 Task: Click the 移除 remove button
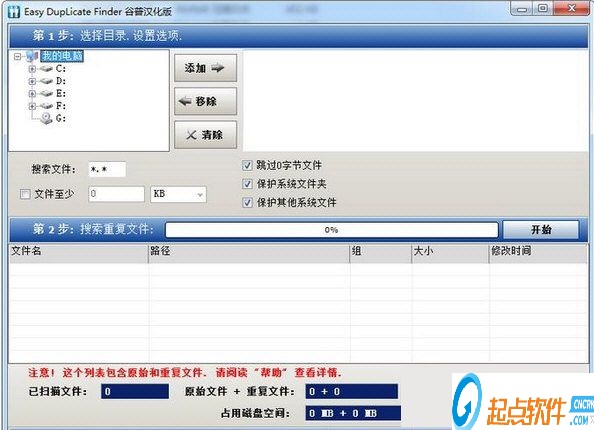click(205, 101)
